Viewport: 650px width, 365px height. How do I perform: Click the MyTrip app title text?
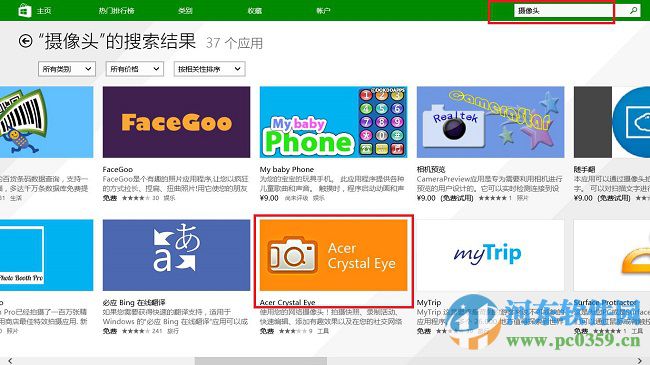coord(429,302)
